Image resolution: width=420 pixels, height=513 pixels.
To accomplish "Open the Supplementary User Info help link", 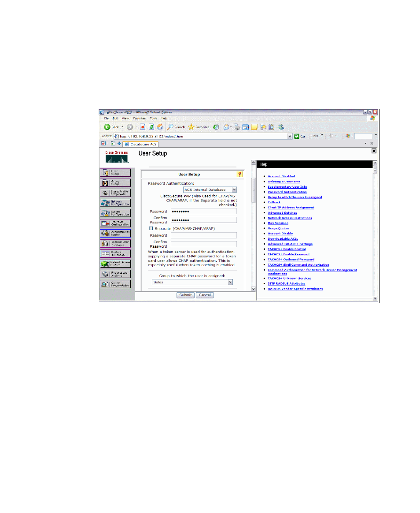I will point(287,187).
